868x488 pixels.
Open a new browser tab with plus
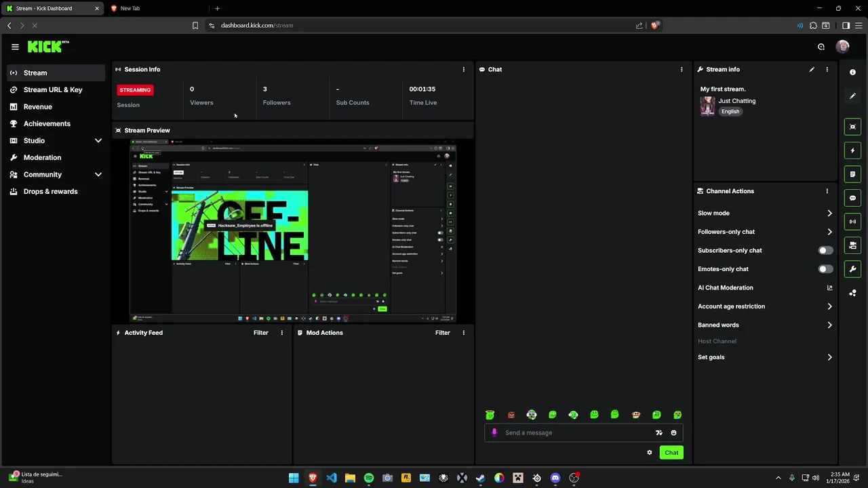pos(217,8)
